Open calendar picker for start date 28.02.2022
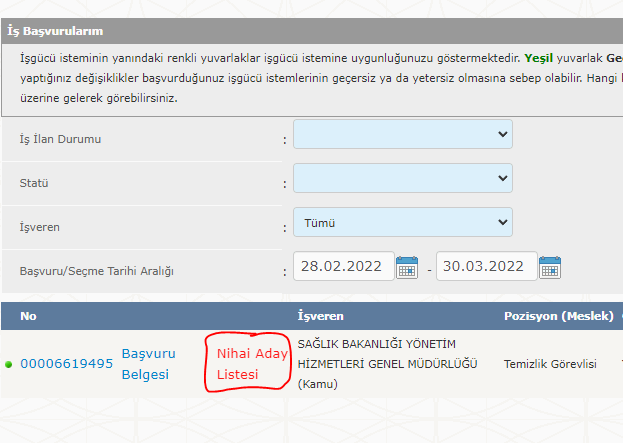Viewport: 623px width, 443px height. [407, 267]
